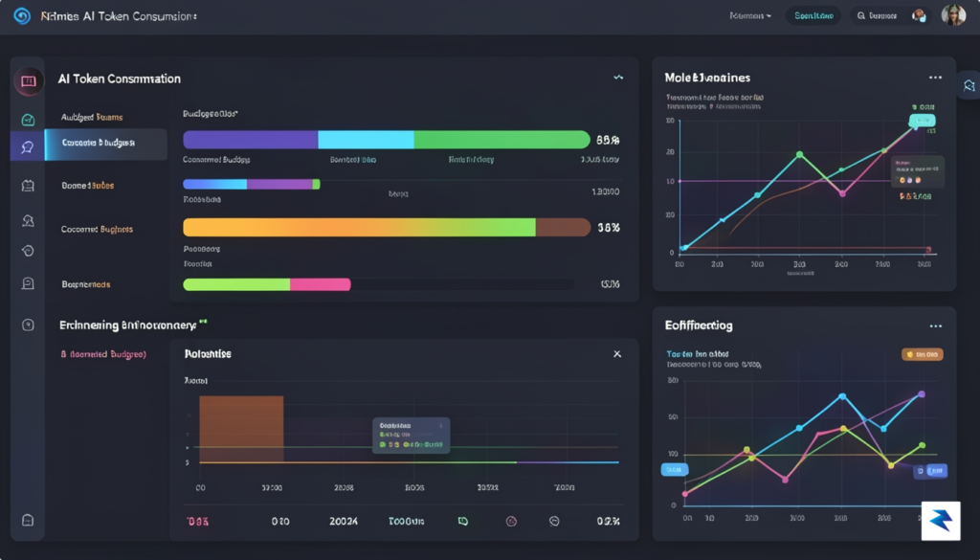Select the menu item directly below the highlighted one
The width and height of the screenshot is (980, 560).
point(87,186)
